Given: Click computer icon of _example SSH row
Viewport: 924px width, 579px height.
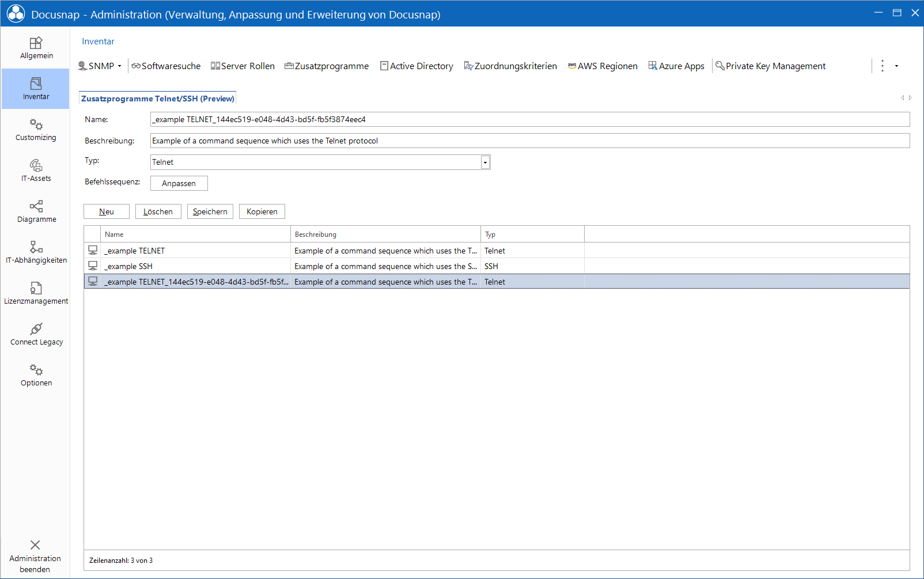Looking at the screenshot, I should [93, 266].
